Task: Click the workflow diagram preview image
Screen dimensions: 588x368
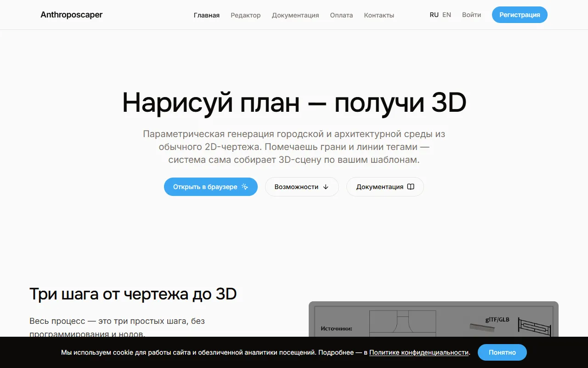Action: click(434, 319)
